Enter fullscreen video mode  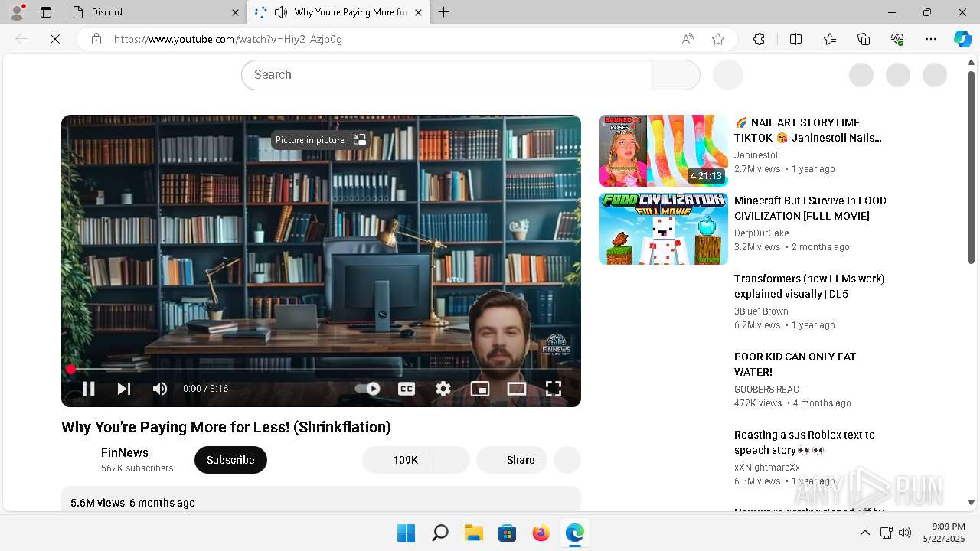click(554, 389)
